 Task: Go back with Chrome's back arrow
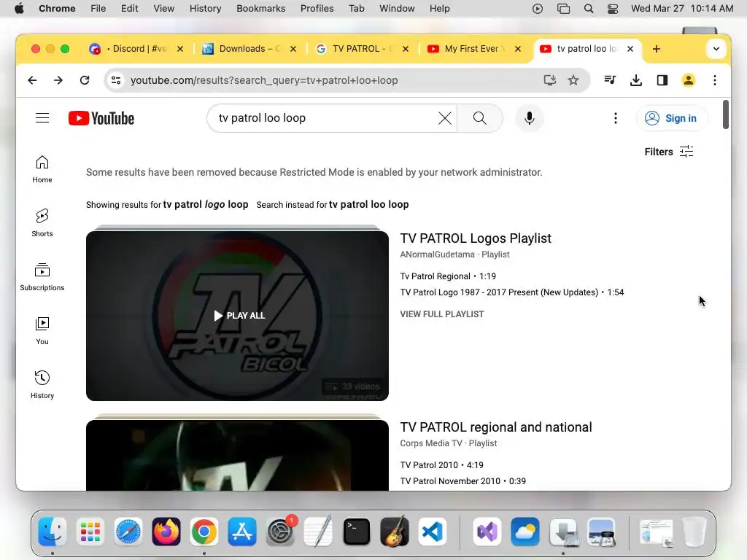point(32,80)
